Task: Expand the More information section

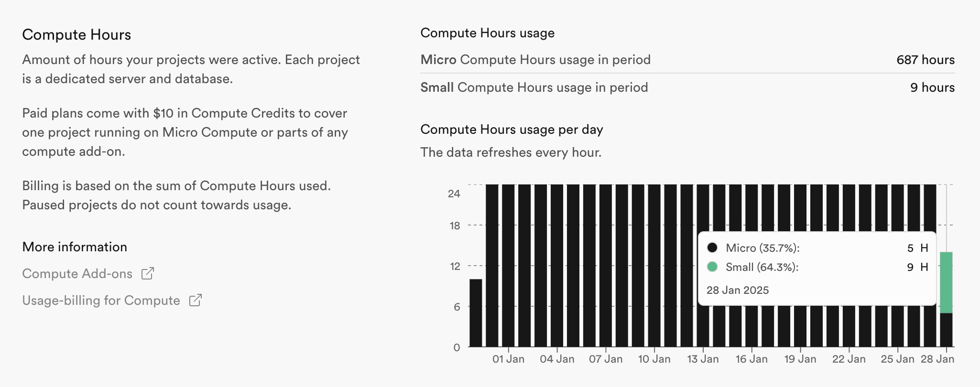Action: pyautogui.click(x=75, y=247)
